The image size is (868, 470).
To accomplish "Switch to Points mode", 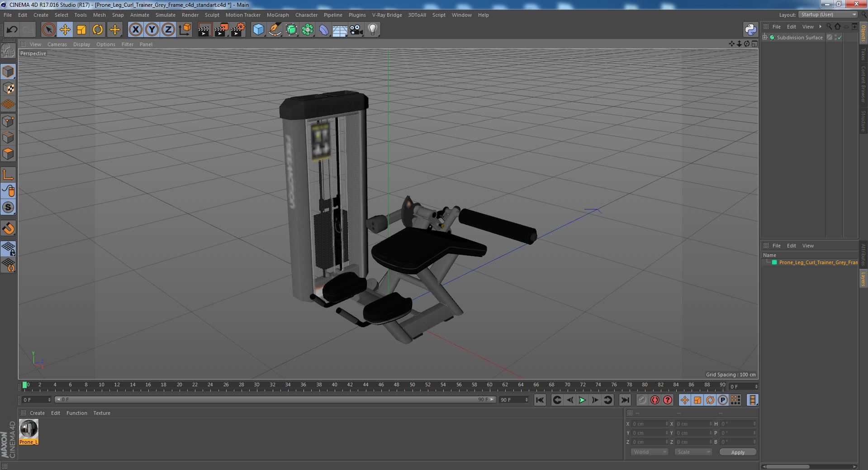I will (x=8, y=121).
